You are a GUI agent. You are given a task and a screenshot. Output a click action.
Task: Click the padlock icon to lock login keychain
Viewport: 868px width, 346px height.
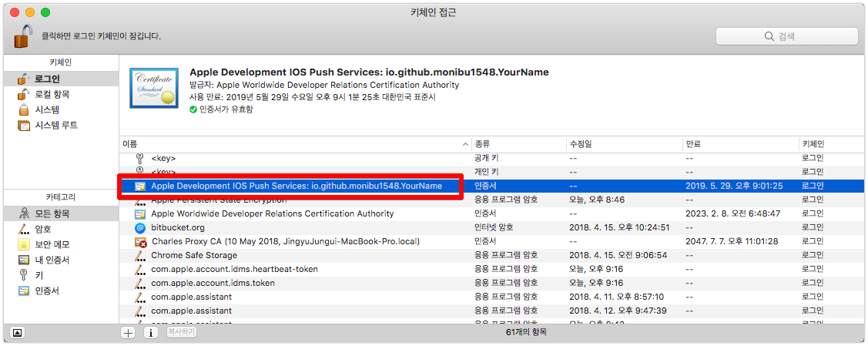22,36
